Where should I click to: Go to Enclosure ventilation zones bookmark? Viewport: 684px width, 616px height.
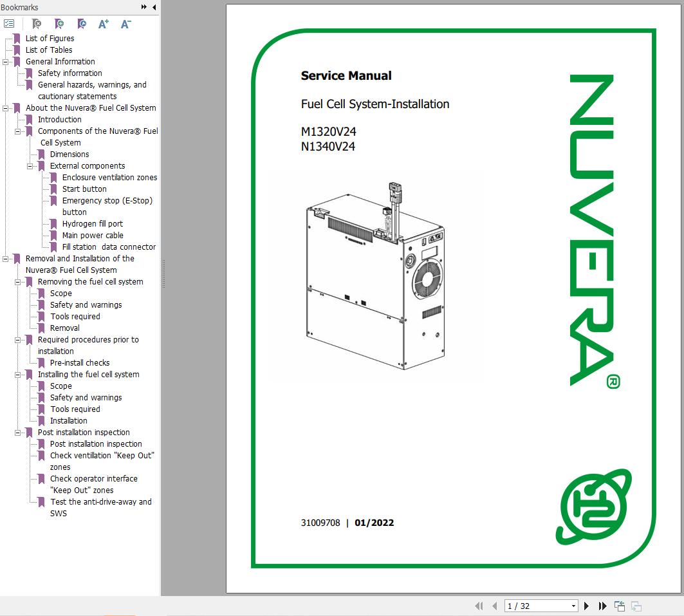(109, 178)
